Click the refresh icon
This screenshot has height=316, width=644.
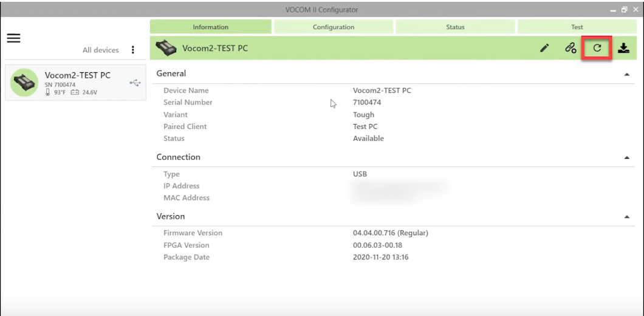click(597, 48)
